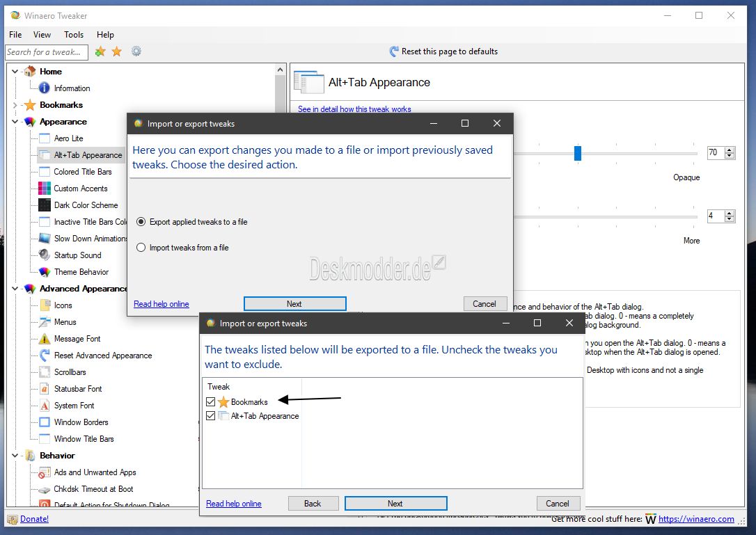Click the System Font icon

tap(45, 406)
